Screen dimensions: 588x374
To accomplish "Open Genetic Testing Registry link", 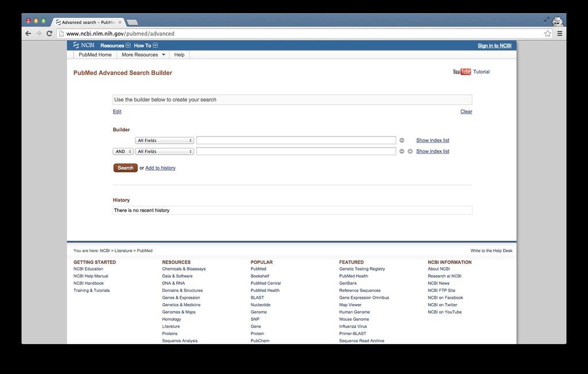I will coord(362,269).
